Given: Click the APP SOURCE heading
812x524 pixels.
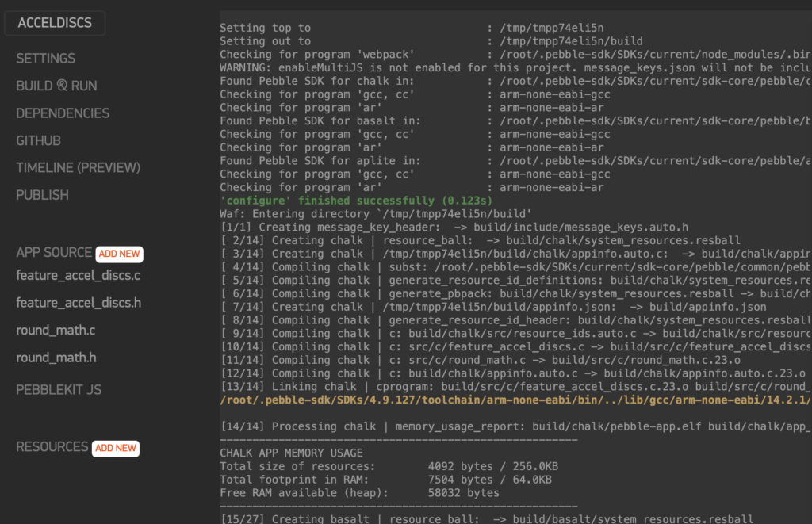Looking at the screenshot, I should 54,253.
